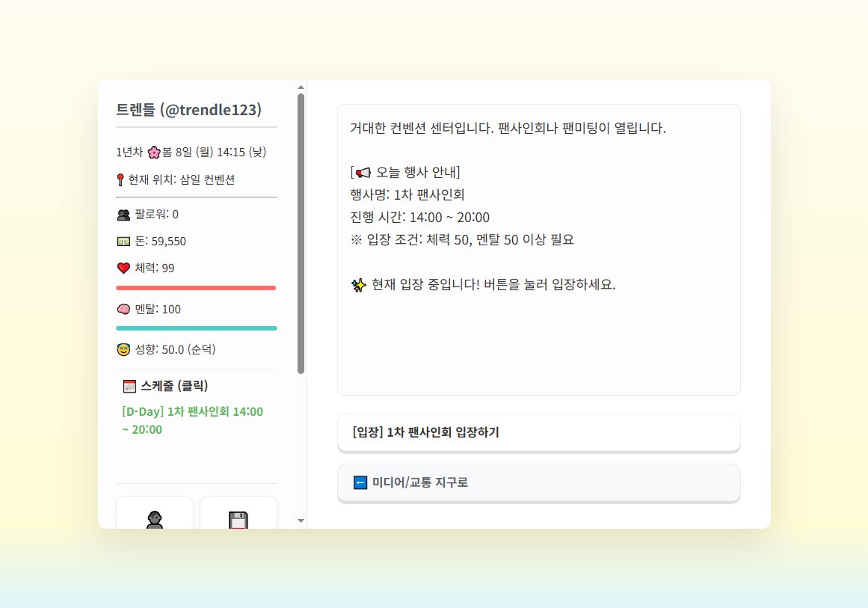Click the red 체력 stamina bar
Image resolution: width=868 pixels, height=608 pixels.
(x=196, y=288)
